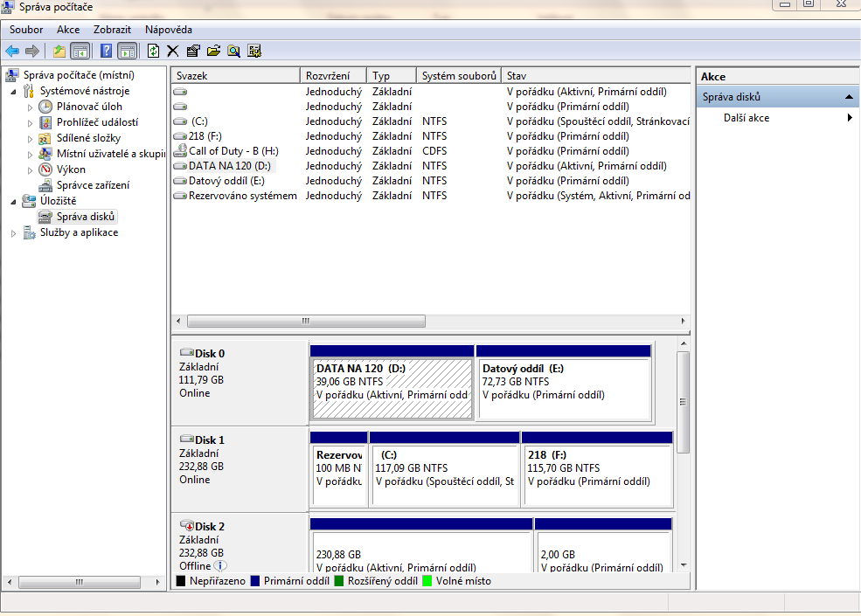The height and width of the screenshot is (616, 861).
Task: Click the Properties icon in toolbar
Action: coord(193,51)
